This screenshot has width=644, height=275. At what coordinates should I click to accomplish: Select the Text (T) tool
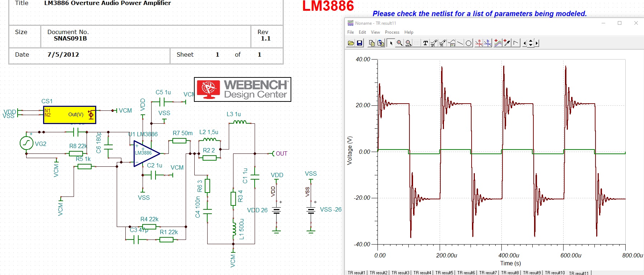click(x=425, y=43)
